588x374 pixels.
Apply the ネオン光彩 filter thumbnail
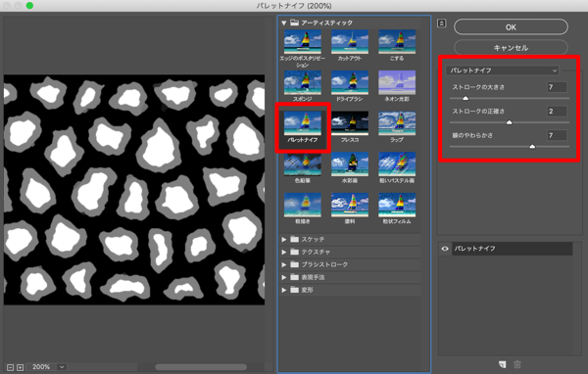pyautogui.click(x=397, y=82)
